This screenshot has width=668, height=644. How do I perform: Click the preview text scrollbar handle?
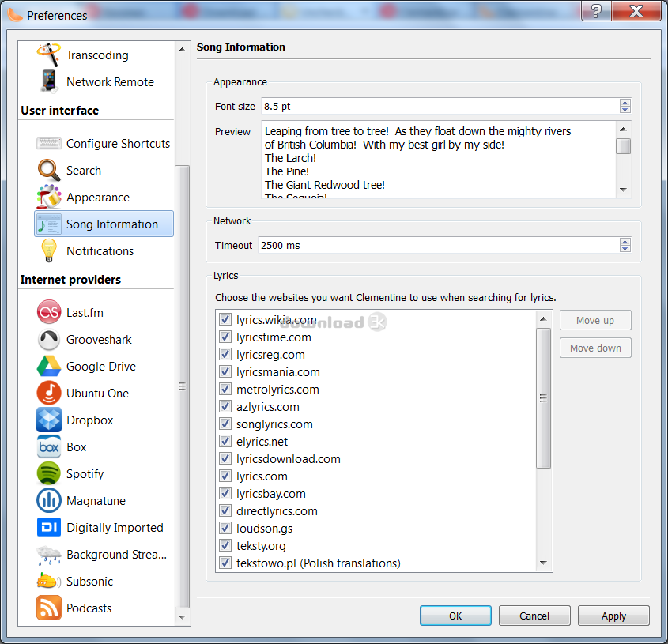point(624,146)
